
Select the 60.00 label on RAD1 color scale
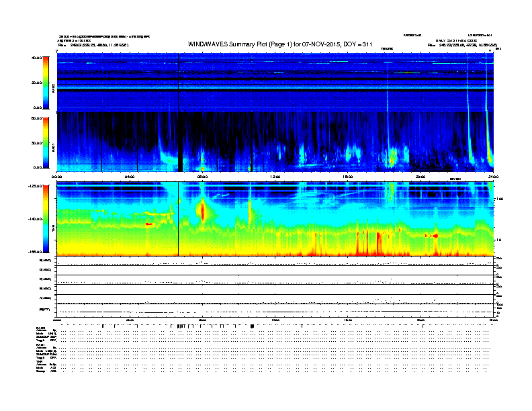tap(37, 118)
